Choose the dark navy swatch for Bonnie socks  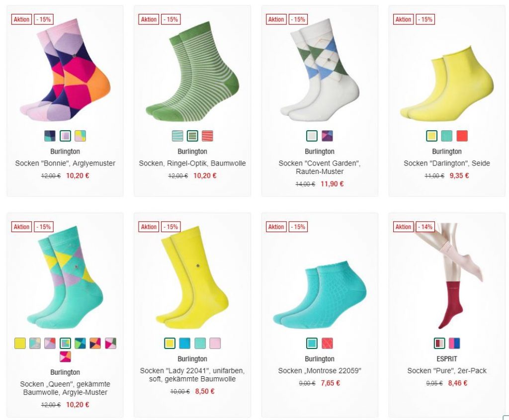point(50,136)
